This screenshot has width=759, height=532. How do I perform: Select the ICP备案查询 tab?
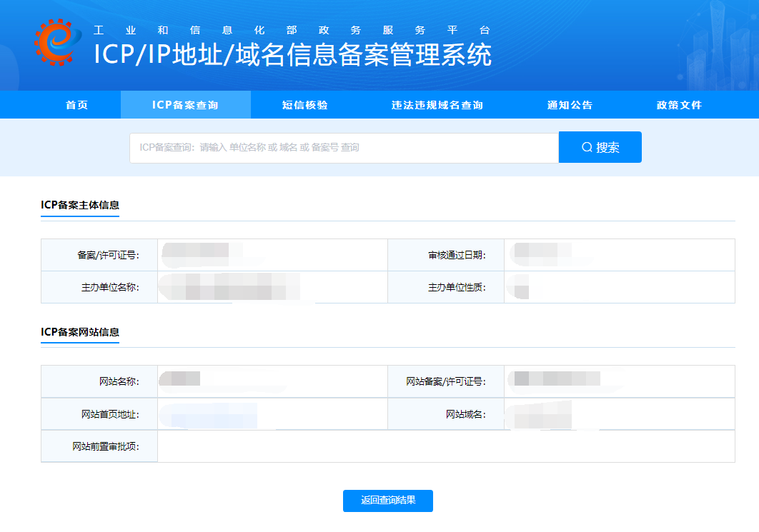coord(185,105)
